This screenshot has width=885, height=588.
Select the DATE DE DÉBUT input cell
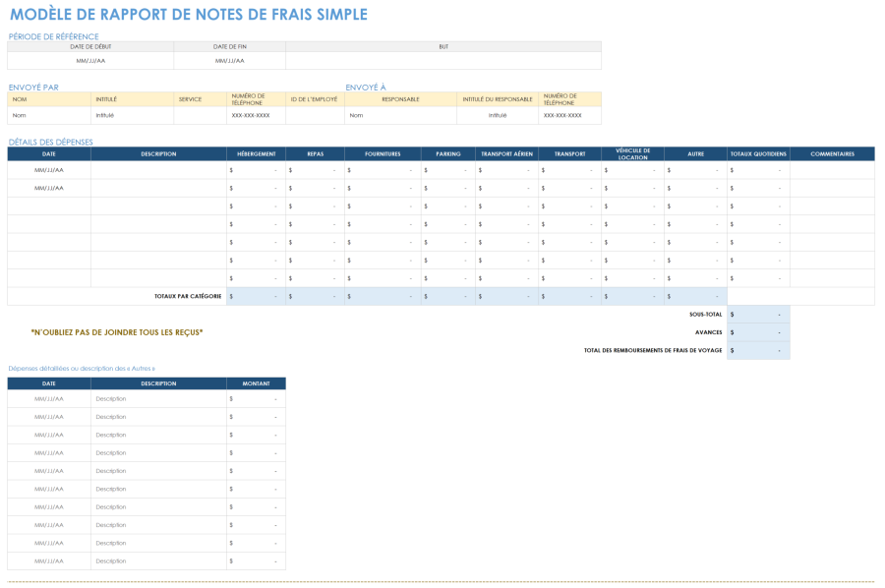(x=88, y=59)
